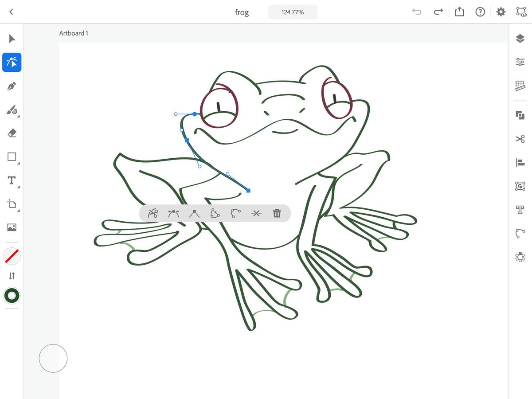532x399 pixels.
Task: Toggle snapping settings via gear icon
Action: click(x=501, y=12)
